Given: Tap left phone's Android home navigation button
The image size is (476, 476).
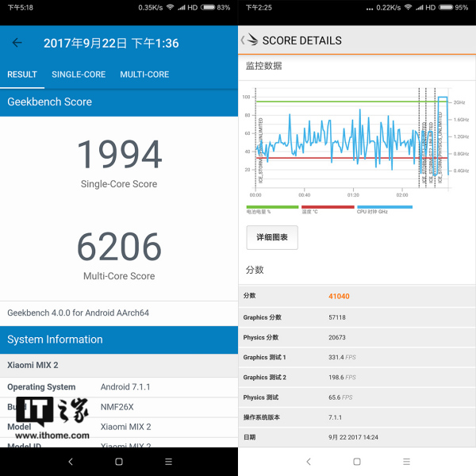Looking at the screenshot, I should pos(119,462).
